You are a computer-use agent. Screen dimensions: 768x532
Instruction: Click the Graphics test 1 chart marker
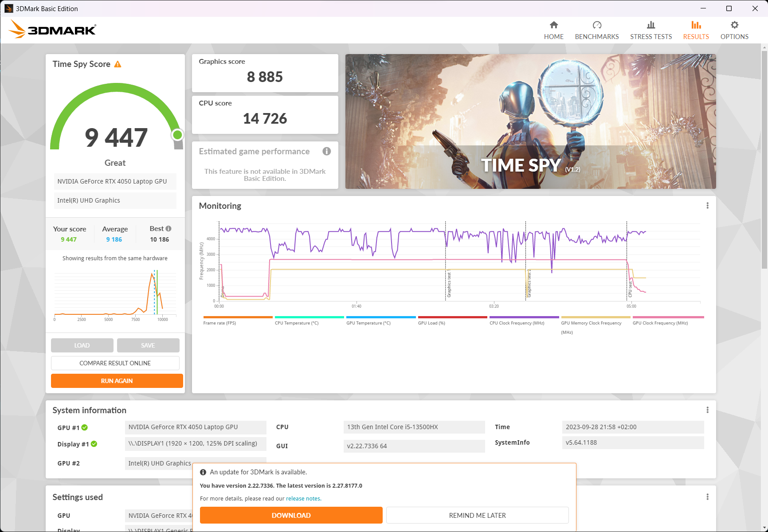tap(449, 284)
